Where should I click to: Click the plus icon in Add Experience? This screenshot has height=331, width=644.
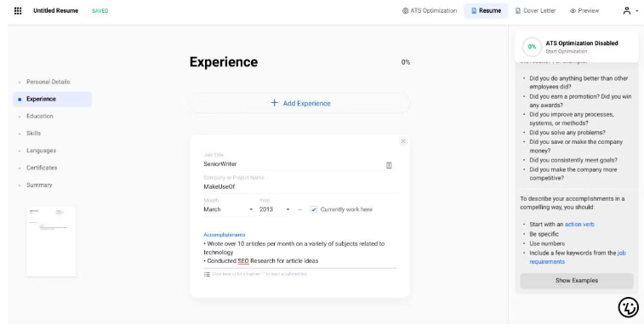click(274, 103)
